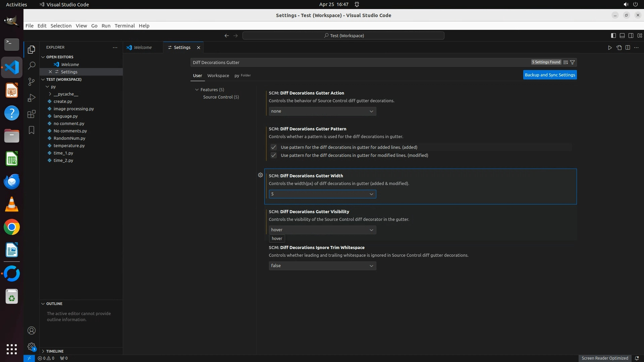The width and height of the screenshot is (644, 362).
Task: Uncheck the modified lines pattern checkbox
Action: [x=274, y=155]
